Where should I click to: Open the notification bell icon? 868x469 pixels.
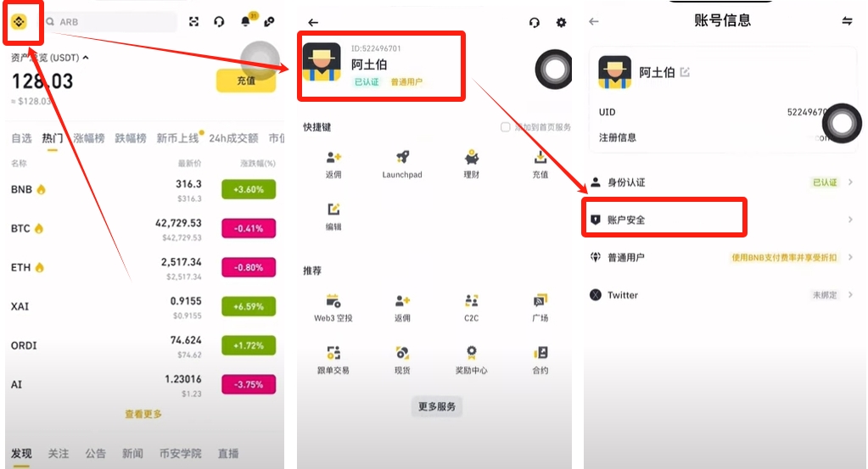click(x=245, y=21)
